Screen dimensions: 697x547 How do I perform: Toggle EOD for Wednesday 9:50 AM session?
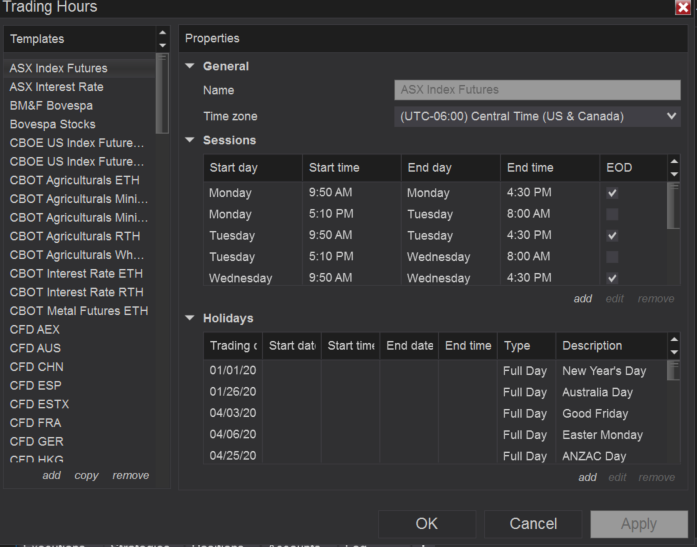(x=612, y=278)
